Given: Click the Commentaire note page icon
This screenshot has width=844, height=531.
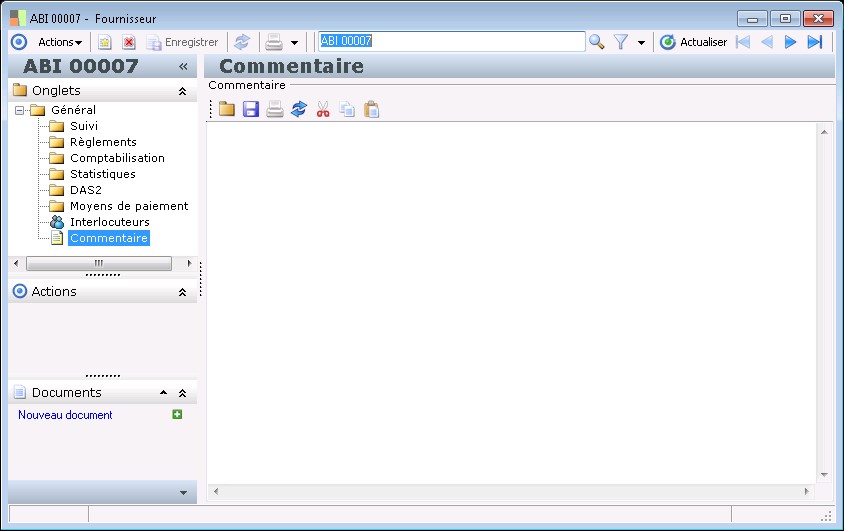Looking at the screenshot, I should click(57, 238).
